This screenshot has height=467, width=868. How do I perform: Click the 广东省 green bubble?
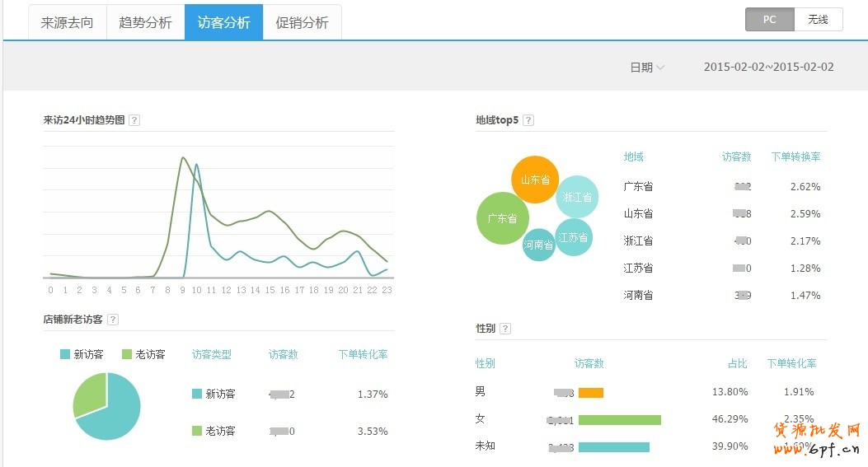502,218
